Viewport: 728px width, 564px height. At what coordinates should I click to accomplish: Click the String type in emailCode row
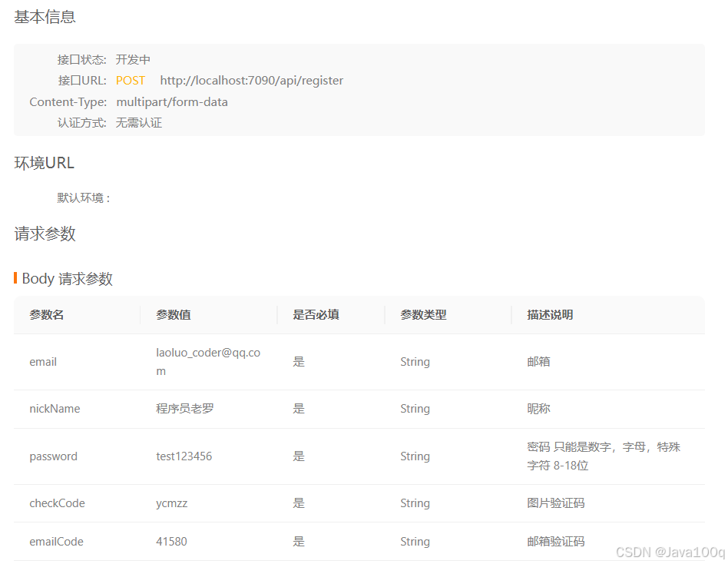(415, 542)
